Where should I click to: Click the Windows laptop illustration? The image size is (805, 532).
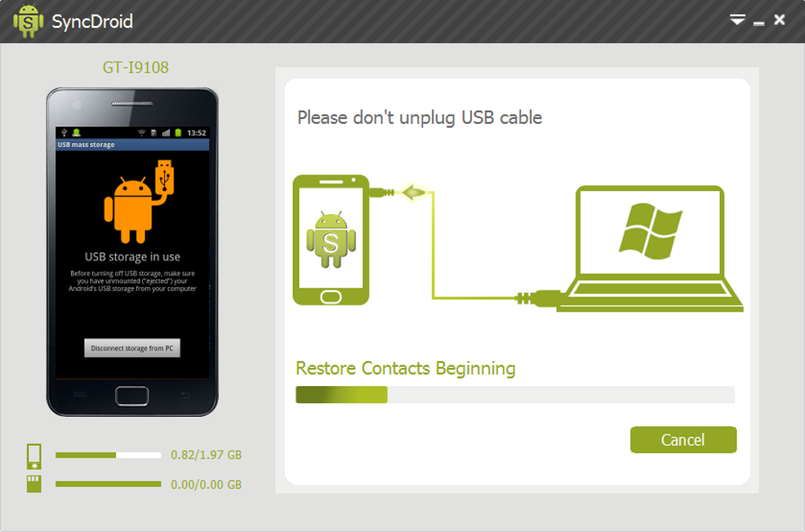[x=650, y=249]
